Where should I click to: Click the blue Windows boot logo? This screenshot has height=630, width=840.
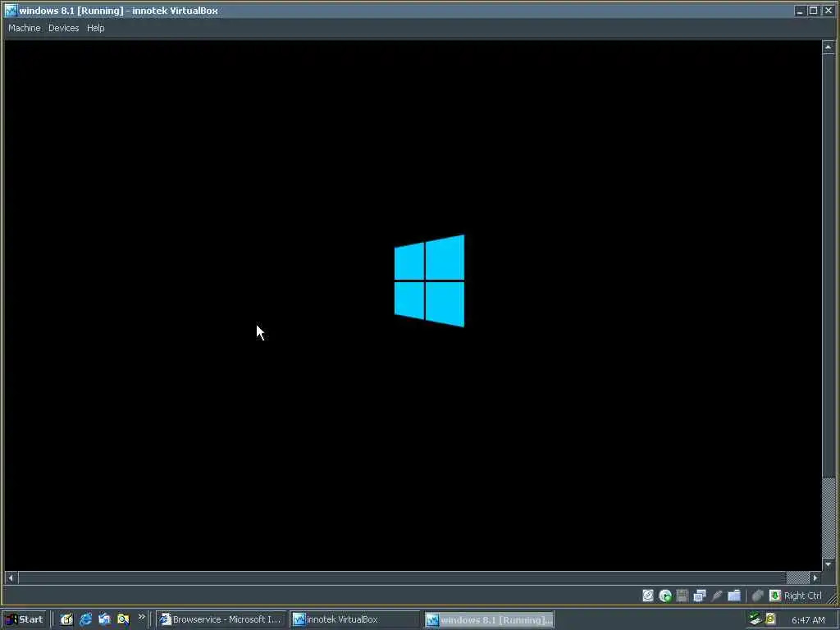coord(430,281)
